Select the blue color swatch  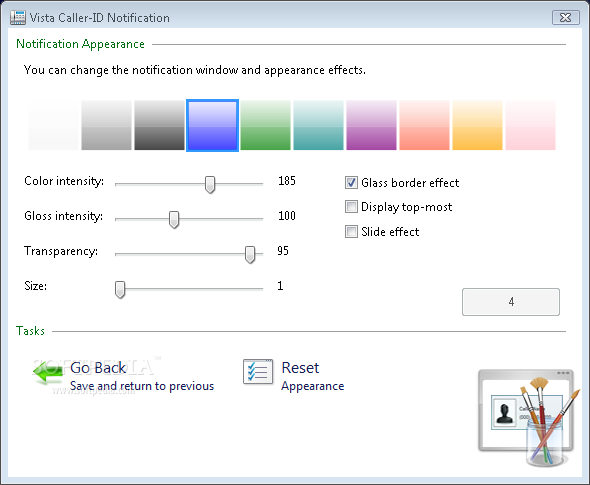click(x=213, y=125)
